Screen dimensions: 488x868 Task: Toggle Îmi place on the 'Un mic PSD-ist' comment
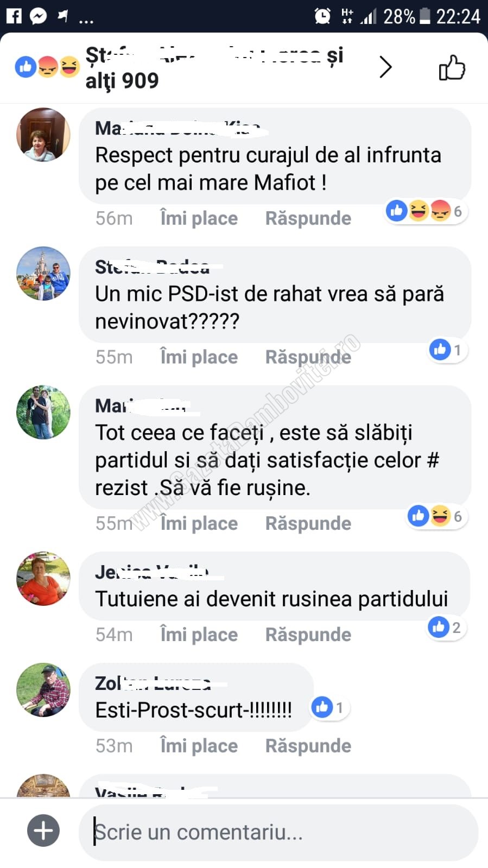pyautogui.click(x=199, y=357)
